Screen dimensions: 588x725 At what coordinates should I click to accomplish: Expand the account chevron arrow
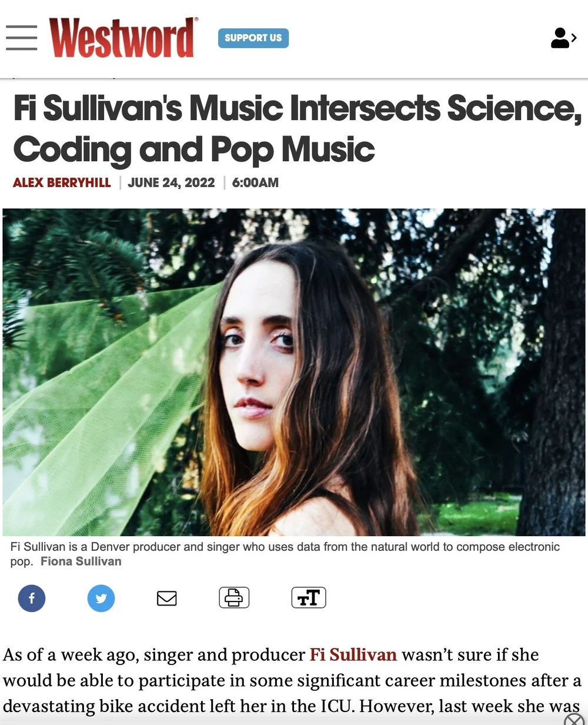[x=574, y=38]
